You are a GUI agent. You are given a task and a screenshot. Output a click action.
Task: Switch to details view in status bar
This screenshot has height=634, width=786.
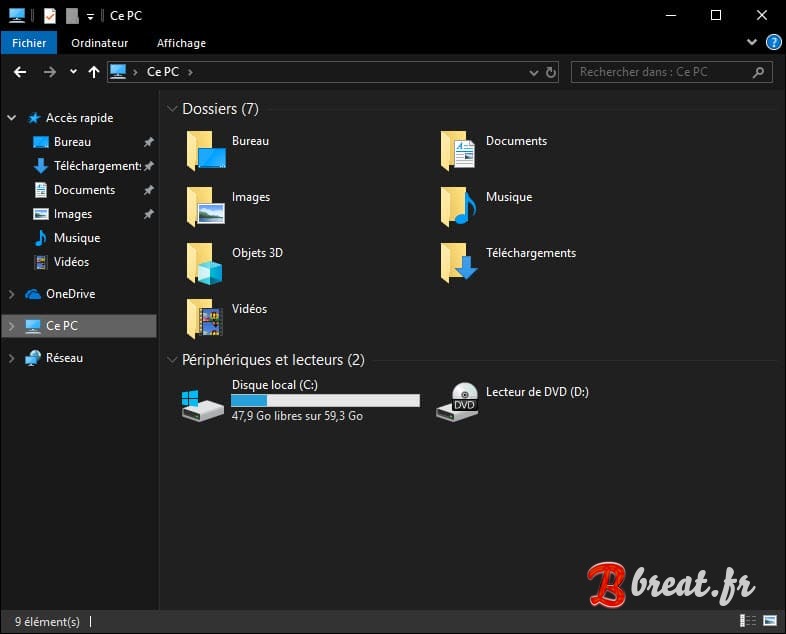pos(748,620)
